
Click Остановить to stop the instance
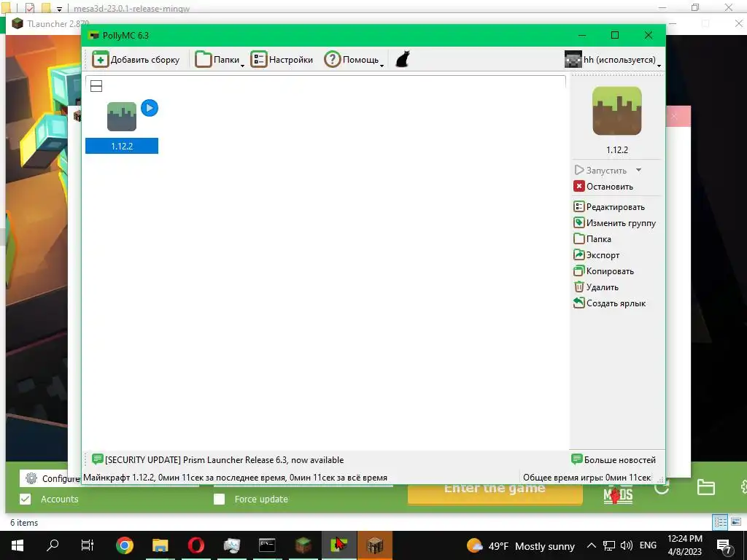603,187
